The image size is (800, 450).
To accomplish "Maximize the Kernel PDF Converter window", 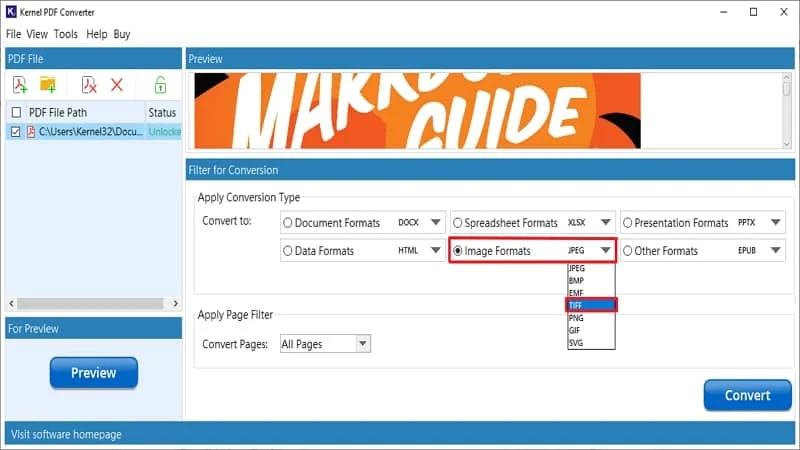I will pyautogui.click(x=754, y=12).
